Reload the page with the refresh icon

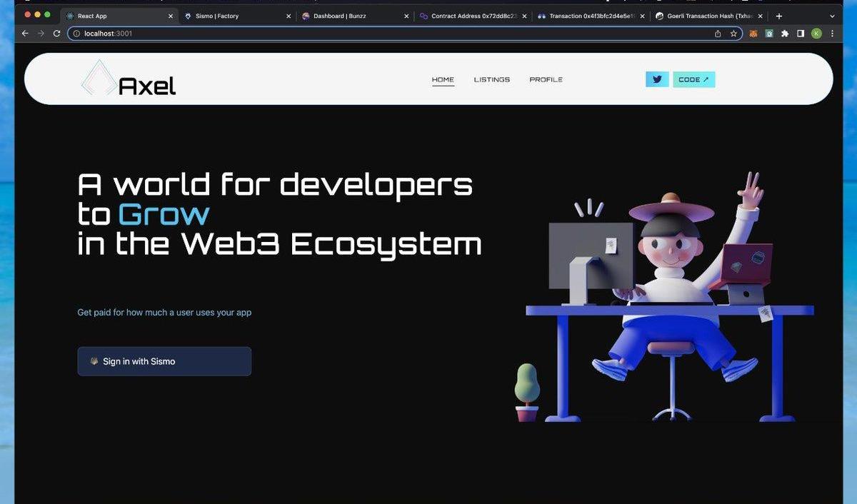point(57,34)
